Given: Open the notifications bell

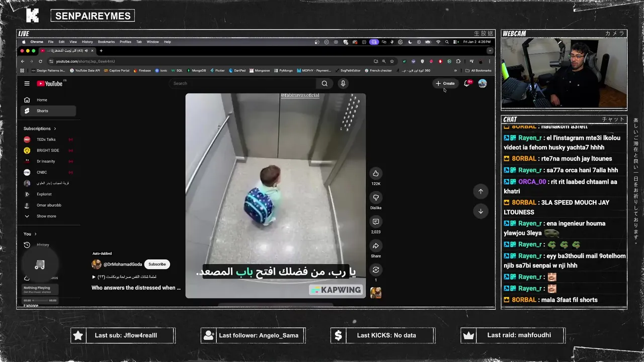Looking at the screenshot, I should 467,83.
